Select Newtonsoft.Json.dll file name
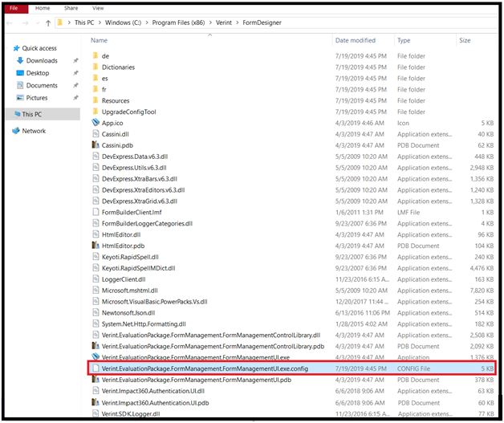Screen dimensions: 504x423 pyautogui.click(x=128, y=313)
